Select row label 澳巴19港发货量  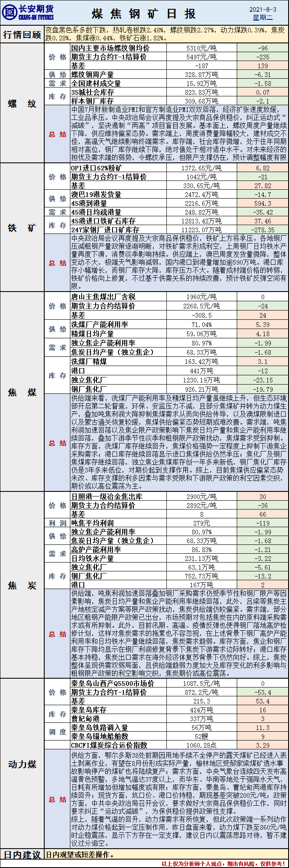96,194
